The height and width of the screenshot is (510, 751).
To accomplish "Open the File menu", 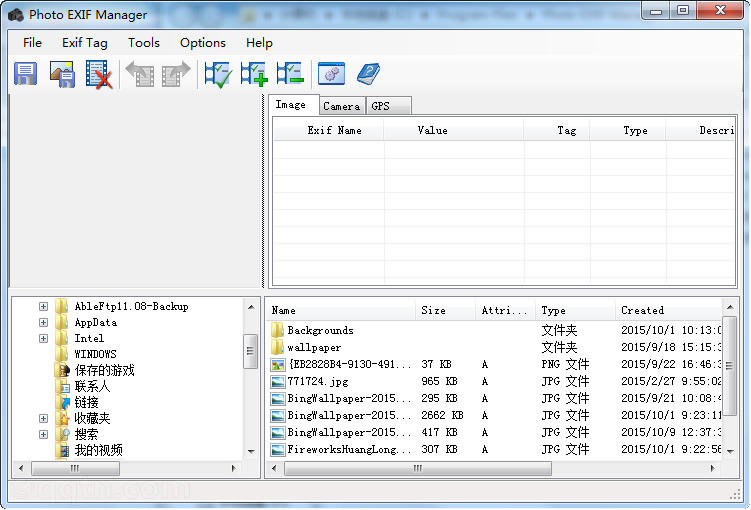I will tap(32, 43).
